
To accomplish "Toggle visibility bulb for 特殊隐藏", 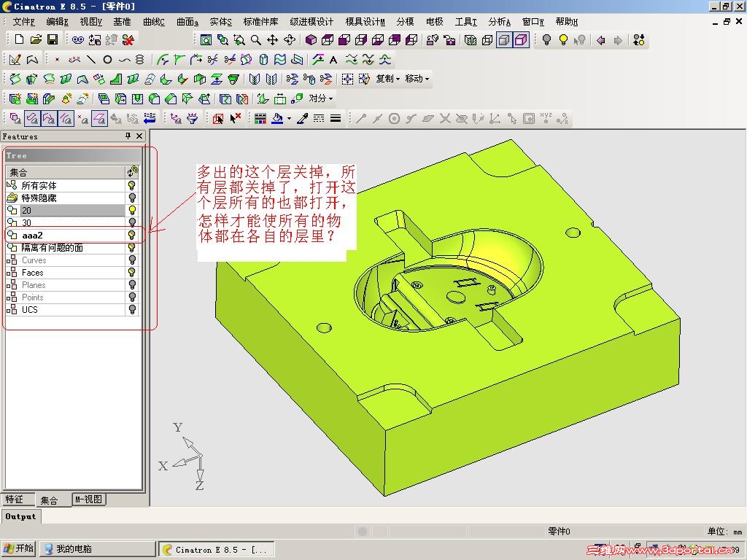I will (x=132, y=198).
